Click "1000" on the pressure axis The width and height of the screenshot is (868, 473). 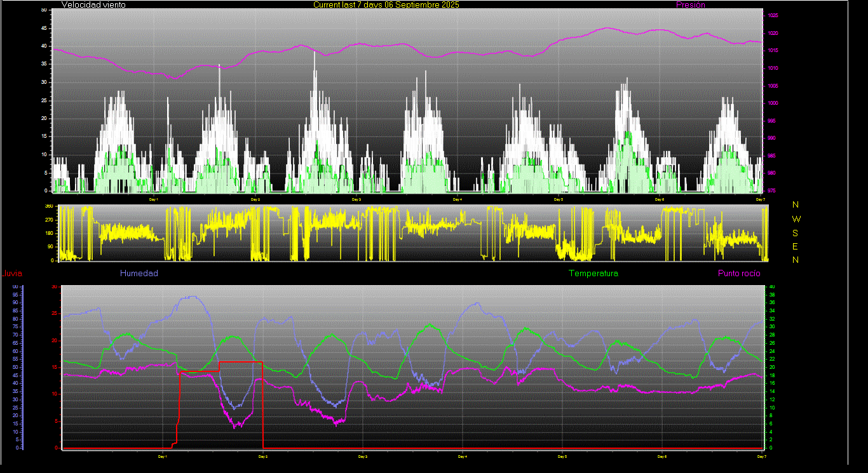(x=773, y=103)
